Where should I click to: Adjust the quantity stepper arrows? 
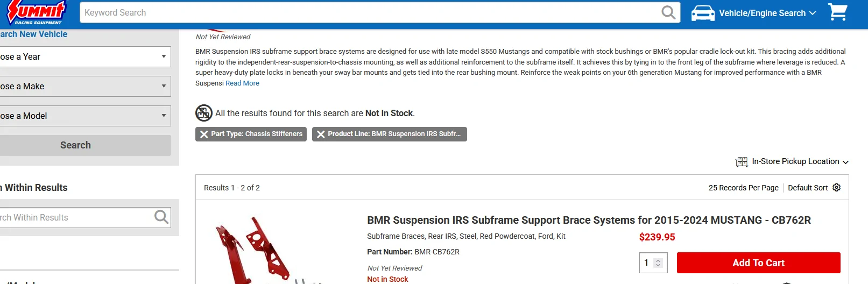(658, 263)
